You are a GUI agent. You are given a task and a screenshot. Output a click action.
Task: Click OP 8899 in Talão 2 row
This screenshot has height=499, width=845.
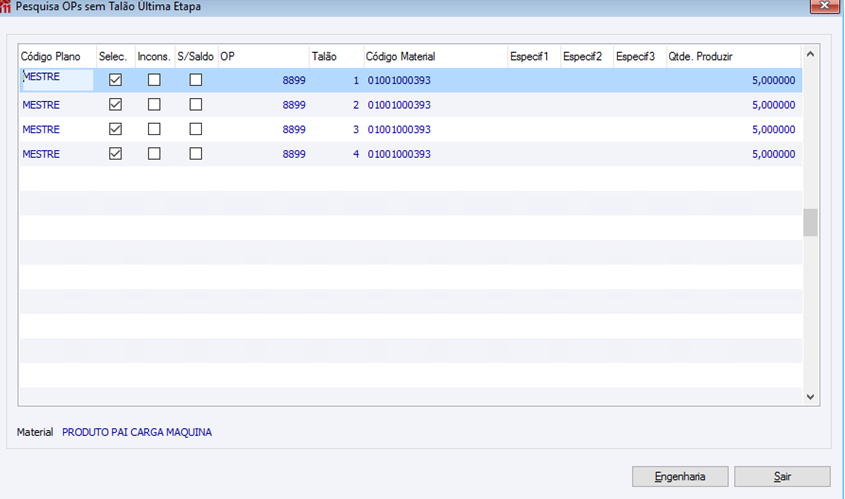click(294, 105)
